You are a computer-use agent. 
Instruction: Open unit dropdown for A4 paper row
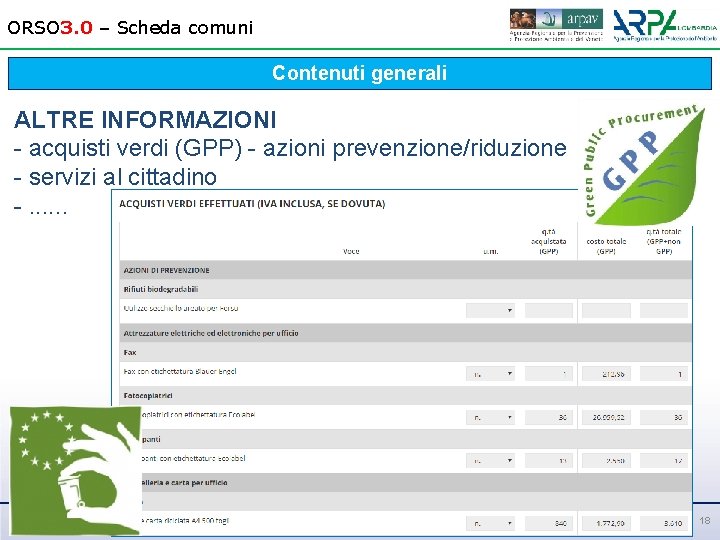490,523
